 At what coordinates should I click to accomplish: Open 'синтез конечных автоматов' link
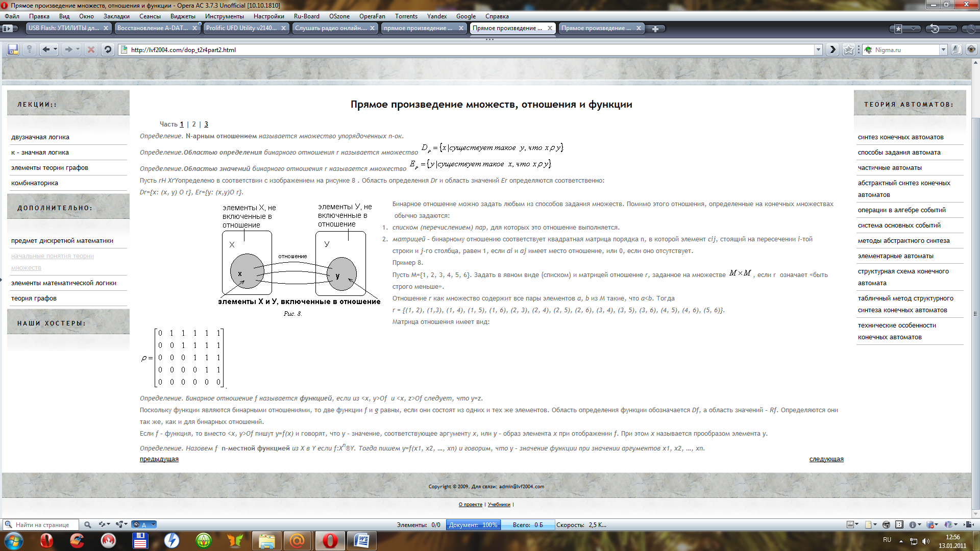coord(900,137)
